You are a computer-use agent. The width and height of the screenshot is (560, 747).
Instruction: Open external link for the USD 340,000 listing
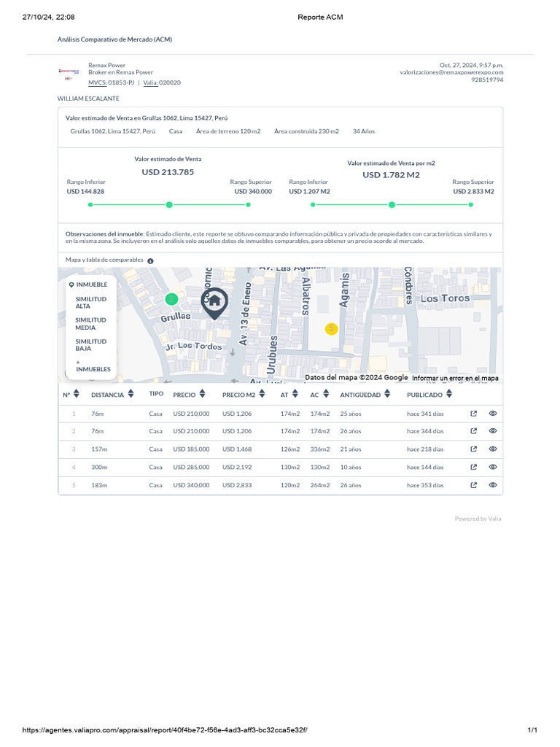click(474, 485)
